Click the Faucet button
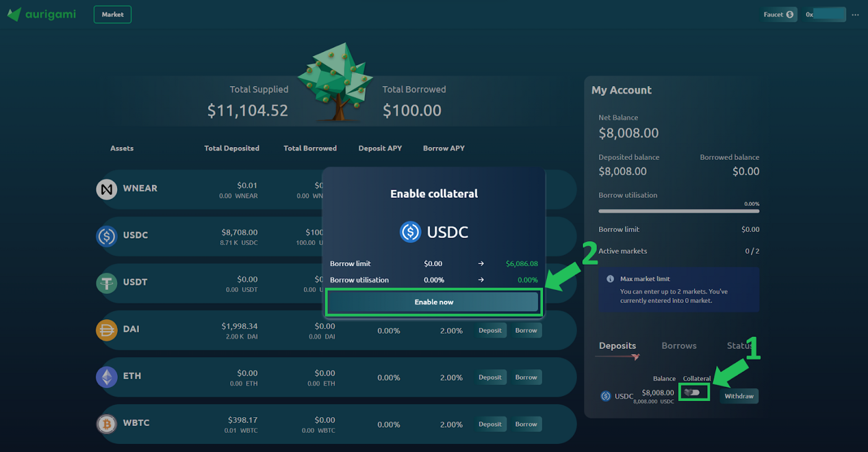 pos(779,14)
